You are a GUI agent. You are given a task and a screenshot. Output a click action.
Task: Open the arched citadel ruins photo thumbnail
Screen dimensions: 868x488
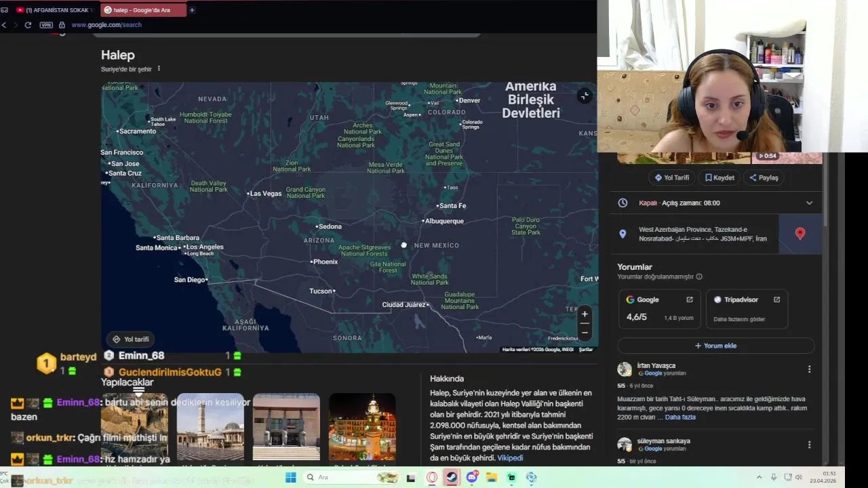pos(134,426)
